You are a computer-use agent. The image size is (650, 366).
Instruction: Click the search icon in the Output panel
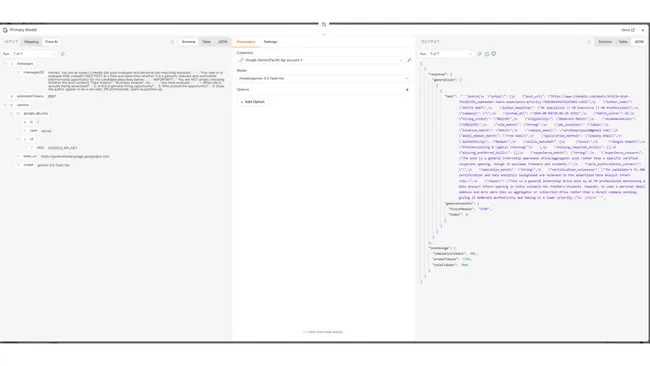click(x=588, y=42)
